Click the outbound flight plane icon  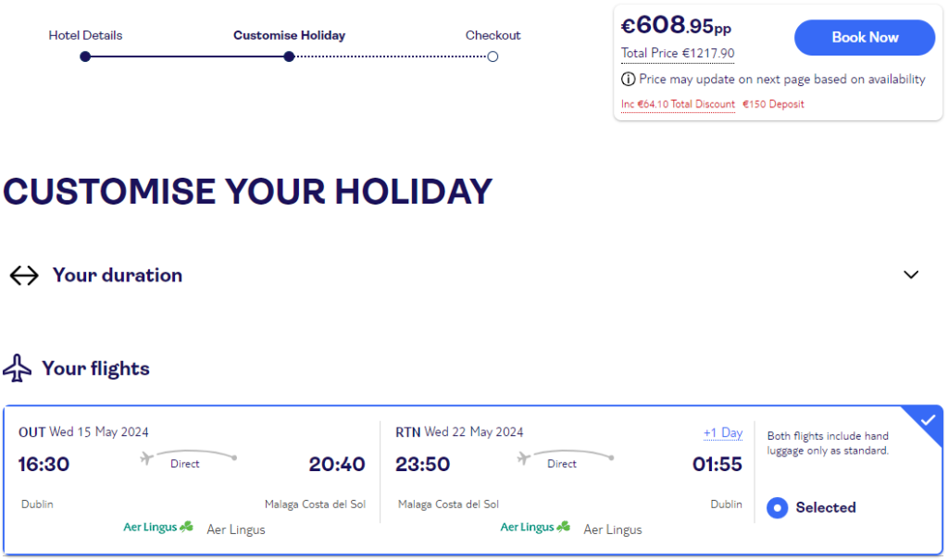coord(146,458)
